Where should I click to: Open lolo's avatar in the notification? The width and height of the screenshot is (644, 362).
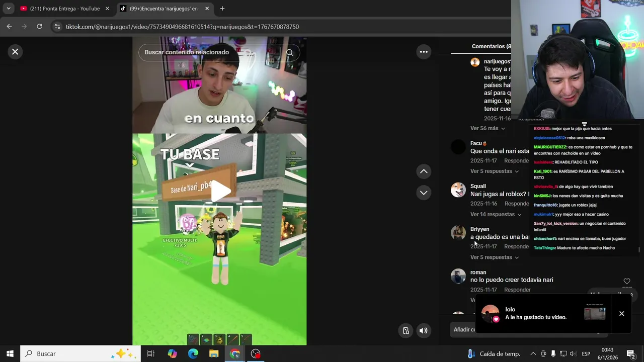(x=490, y=314)
